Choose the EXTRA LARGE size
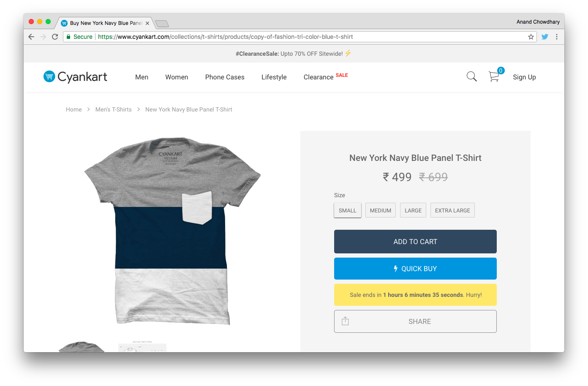 point(452,210)
